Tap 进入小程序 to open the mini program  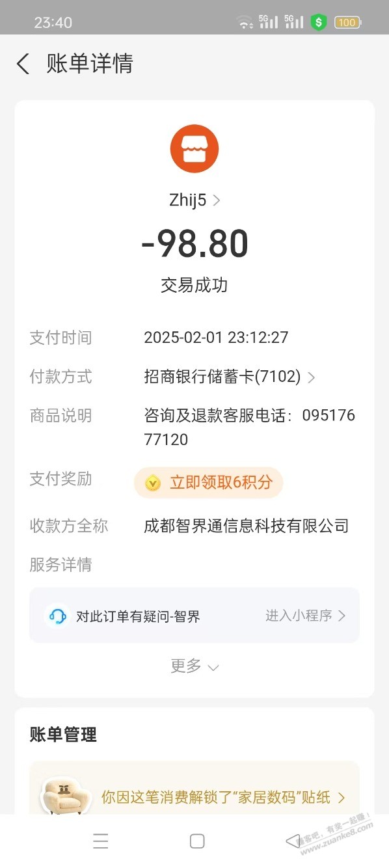[x=305, y=616]
